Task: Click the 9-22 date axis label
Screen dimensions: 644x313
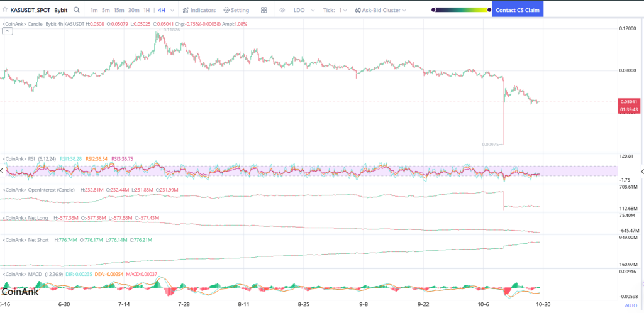Action: click(423, 305)
